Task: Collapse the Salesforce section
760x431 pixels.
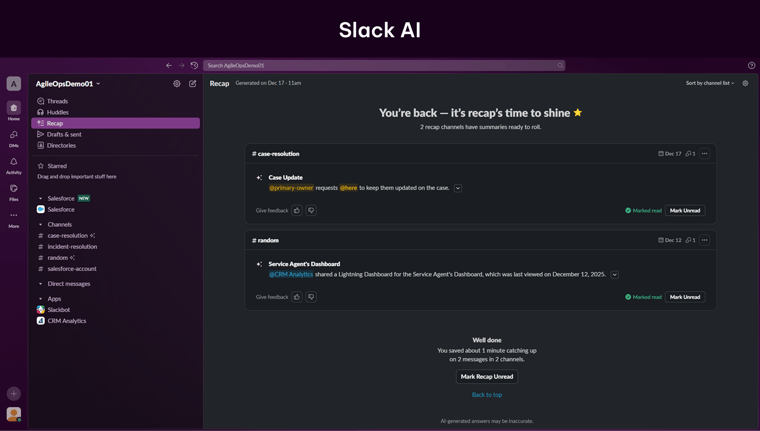Action: click(41, 198)
